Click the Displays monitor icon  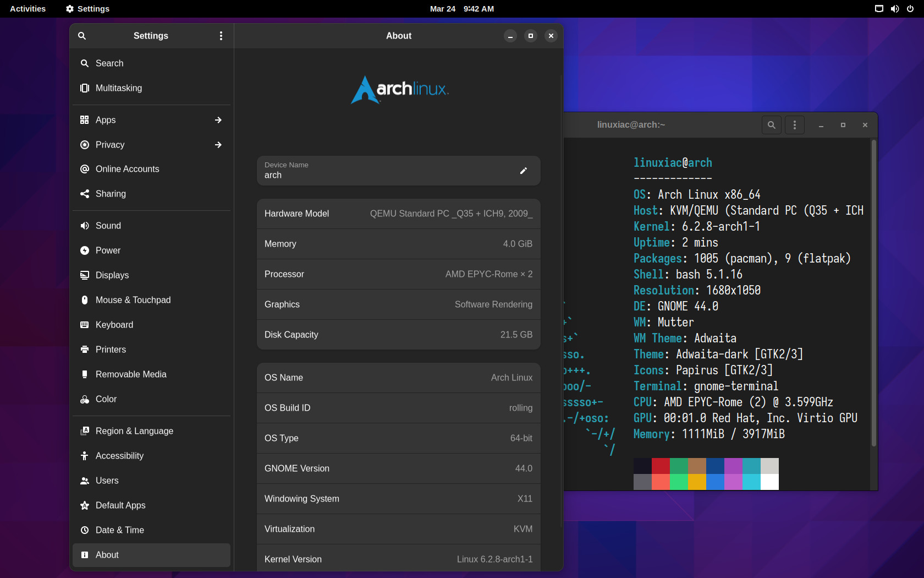tap(85, 275)
